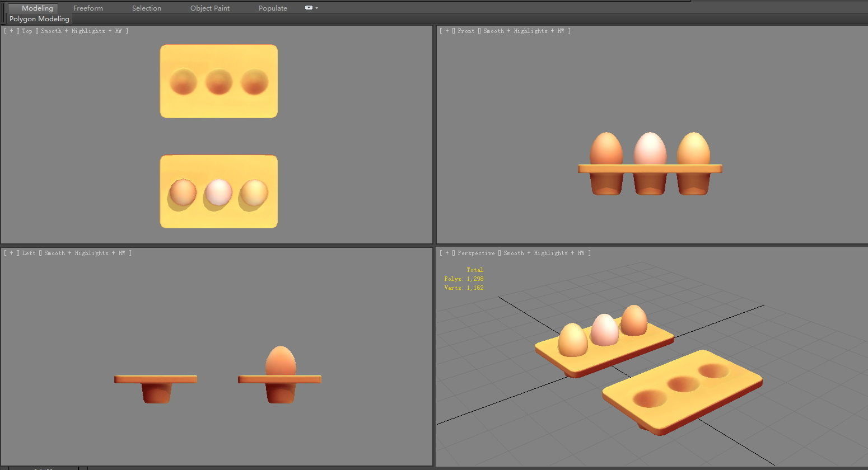Screen dimensions: 868x470
Task: Click the Left viewport view name label
Action: (29, 253)
